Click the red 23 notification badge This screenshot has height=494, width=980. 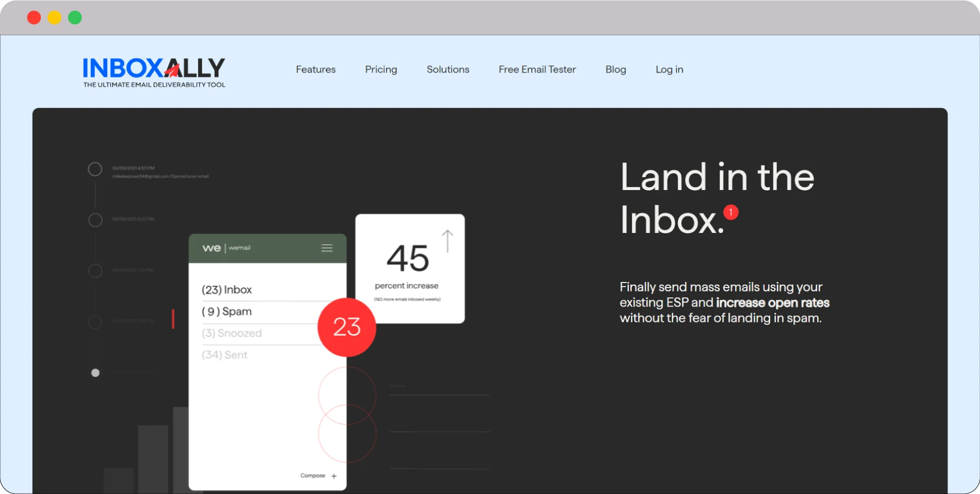(x=347, y=327)
